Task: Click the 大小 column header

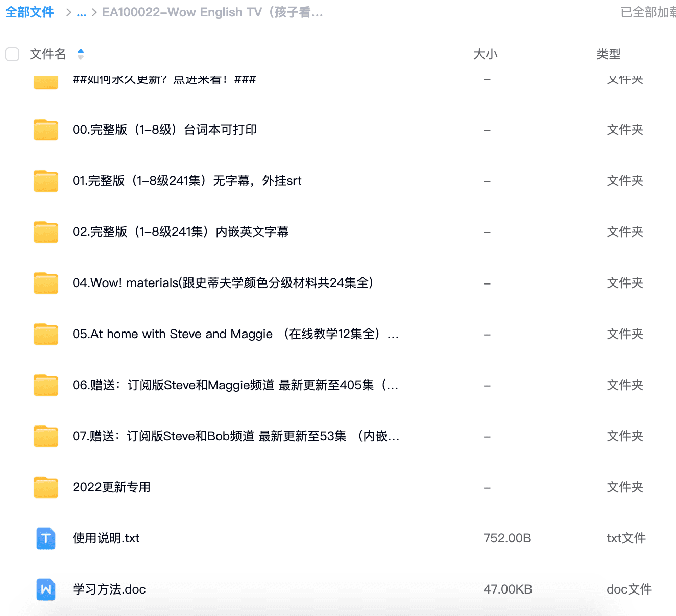Action: coord(485,54)
